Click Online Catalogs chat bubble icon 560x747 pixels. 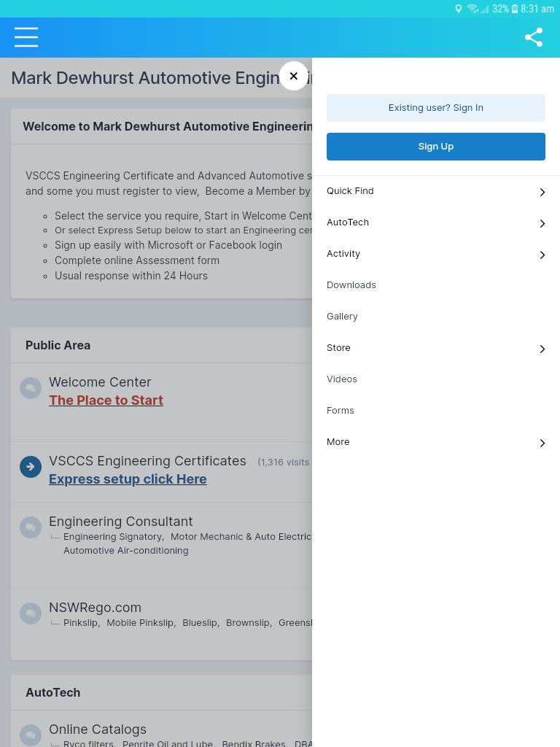point(31,735)
